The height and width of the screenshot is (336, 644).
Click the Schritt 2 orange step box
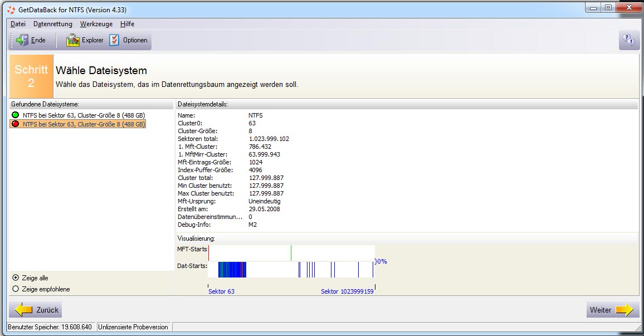31,76
